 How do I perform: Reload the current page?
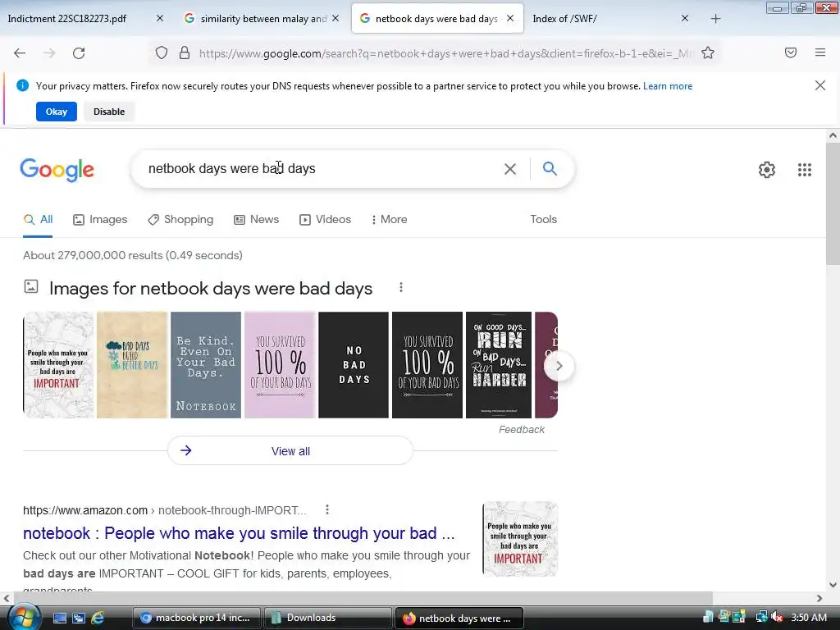pyautogui.click(x=79, y=53)
